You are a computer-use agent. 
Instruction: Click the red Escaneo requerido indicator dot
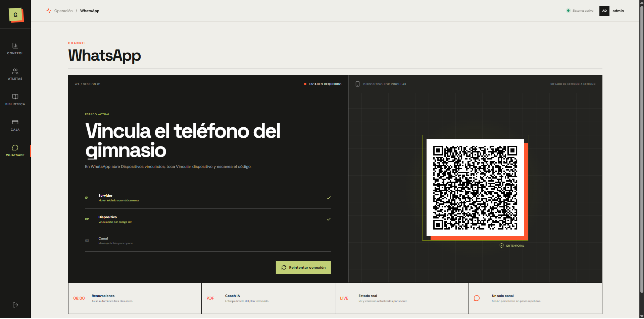tap(305, 84)
